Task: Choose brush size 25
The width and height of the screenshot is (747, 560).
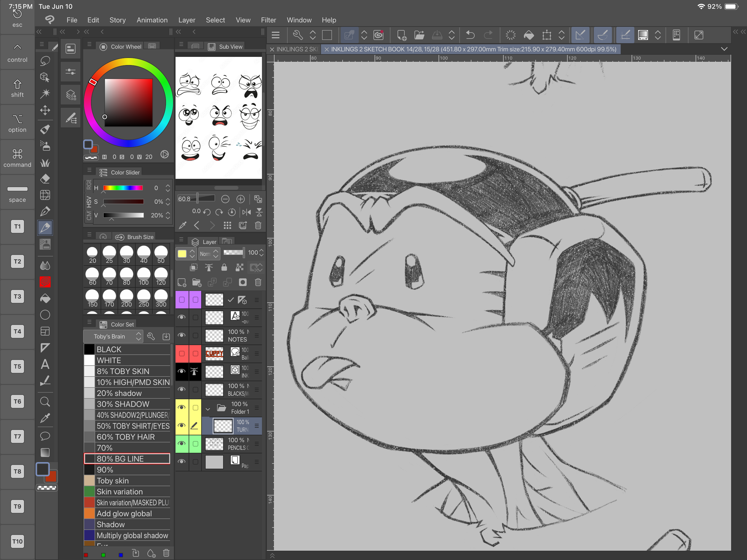Action: pos(109,255)
